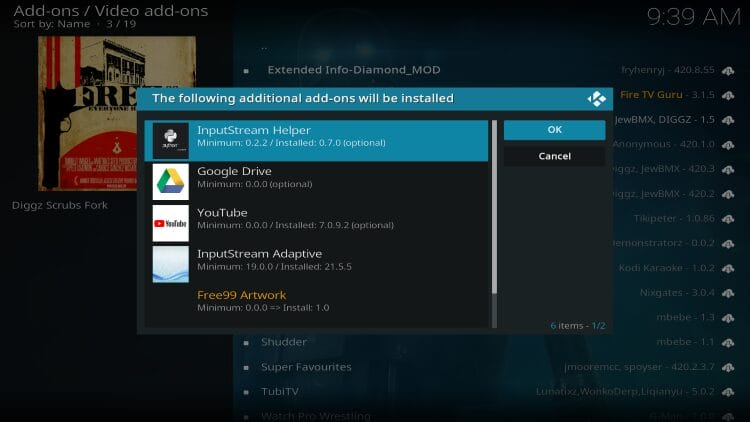The width and height of the screenshot is (750, 422).
Task: Click the InputStream Helper python icon
Action: 170,140
